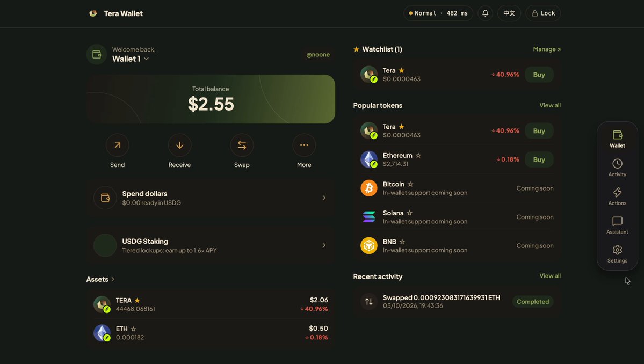644x364 pixels.
Task: Unstar TERA in the Assets list
Action: [x=137, y=301]
